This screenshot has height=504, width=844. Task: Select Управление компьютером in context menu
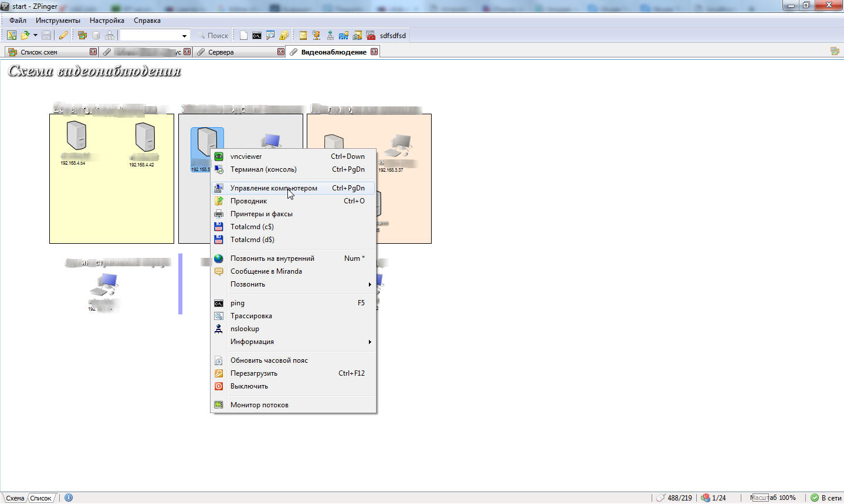pos(273,188)
